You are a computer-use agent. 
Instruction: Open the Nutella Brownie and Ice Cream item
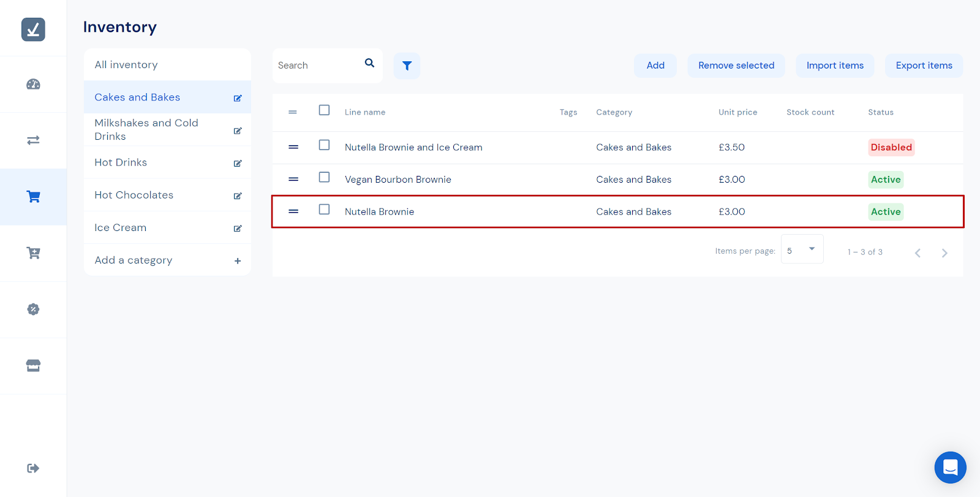click(x=413, y=147)
